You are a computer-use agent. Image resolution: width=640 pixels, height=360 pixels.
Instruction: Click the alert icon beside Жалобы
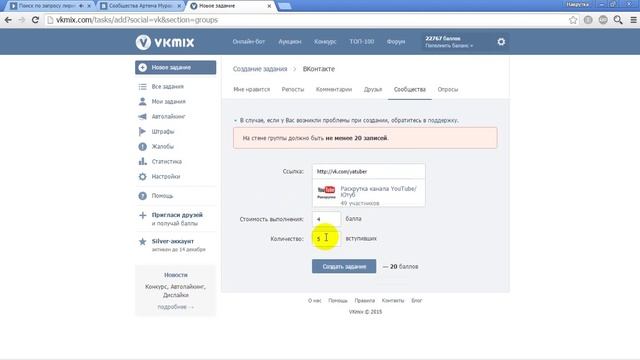[142, 147]
